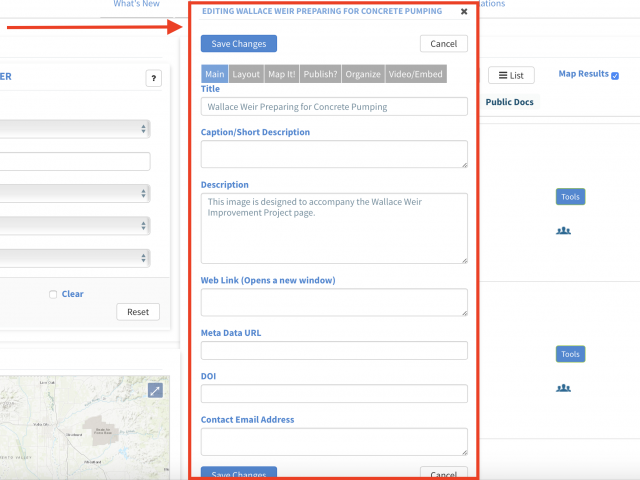Click the Map Results label
Viewport: 640px width, 480px height.
[x=583, y=73]
